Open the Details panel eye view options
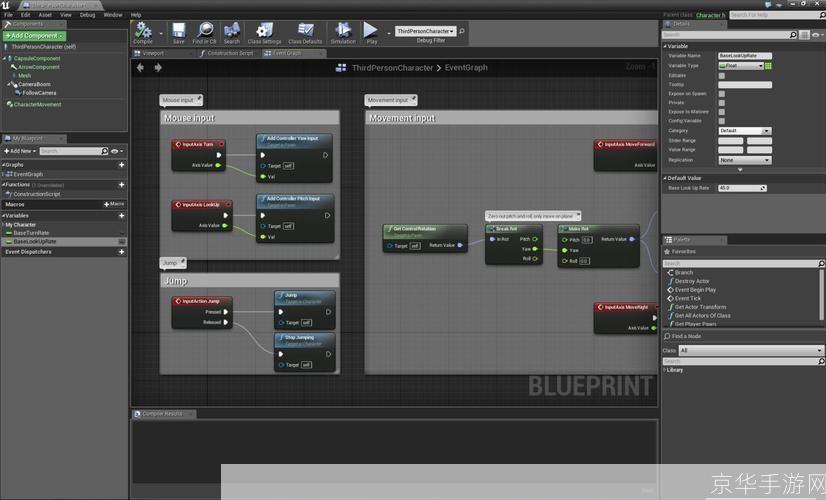 pos(817,35)
